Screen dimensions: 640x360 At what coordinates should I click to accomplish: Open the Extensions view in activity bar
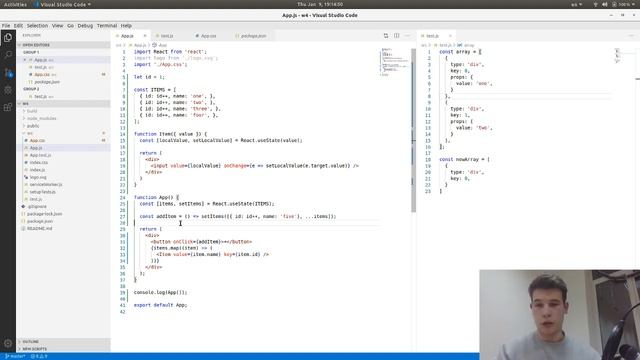[8, 108]
